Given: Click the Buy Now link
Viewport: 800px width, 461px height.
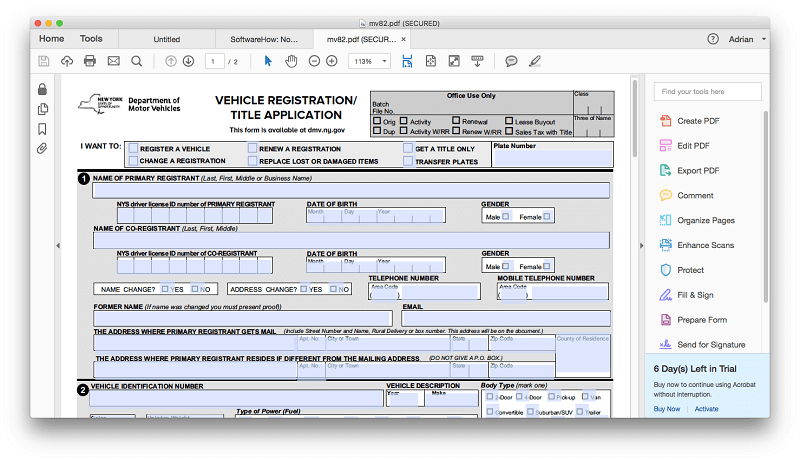Looking at the screenshot, I should click(x=667, y=409).
